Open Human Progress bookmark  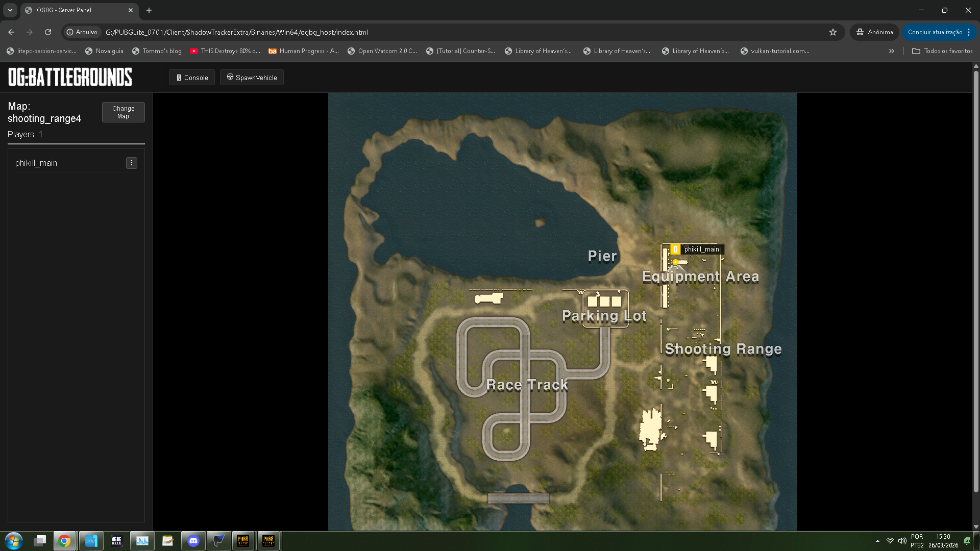(x=304, y=51)
